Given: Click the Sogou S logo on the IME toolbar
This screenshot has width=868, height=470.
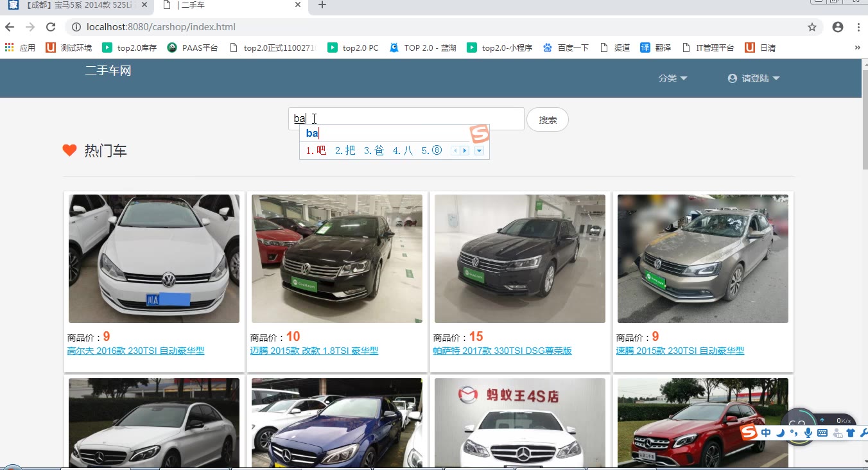Looking at the screenshot, I should pyautogui.click(x=749, y=433).
